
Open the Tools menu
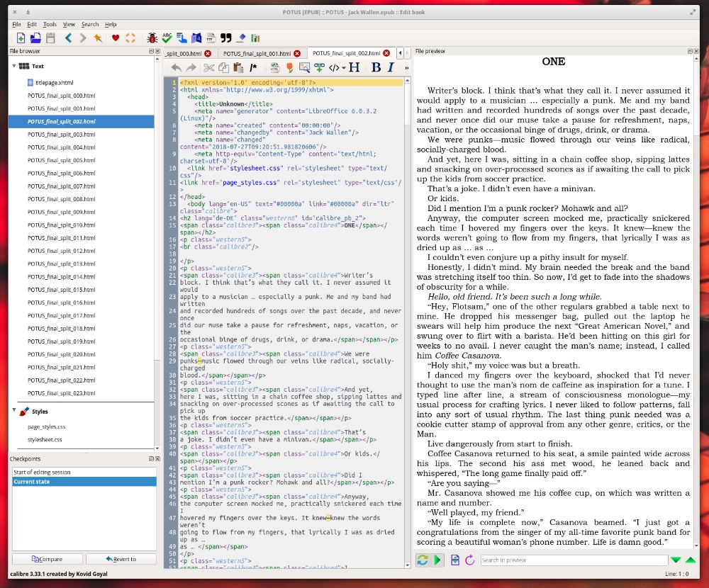50,24
